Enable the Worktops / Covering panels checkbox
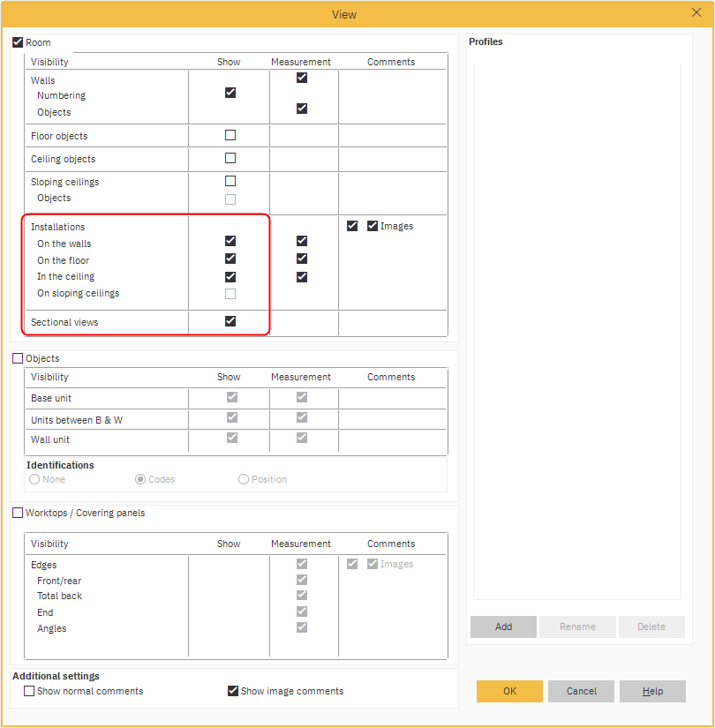715x728 pixels. [18, 513]
